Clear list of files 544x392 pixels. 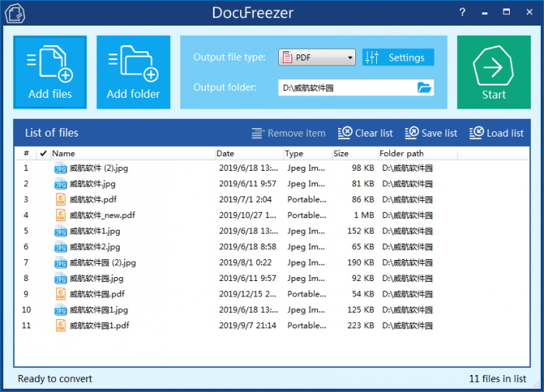[365, 133]
